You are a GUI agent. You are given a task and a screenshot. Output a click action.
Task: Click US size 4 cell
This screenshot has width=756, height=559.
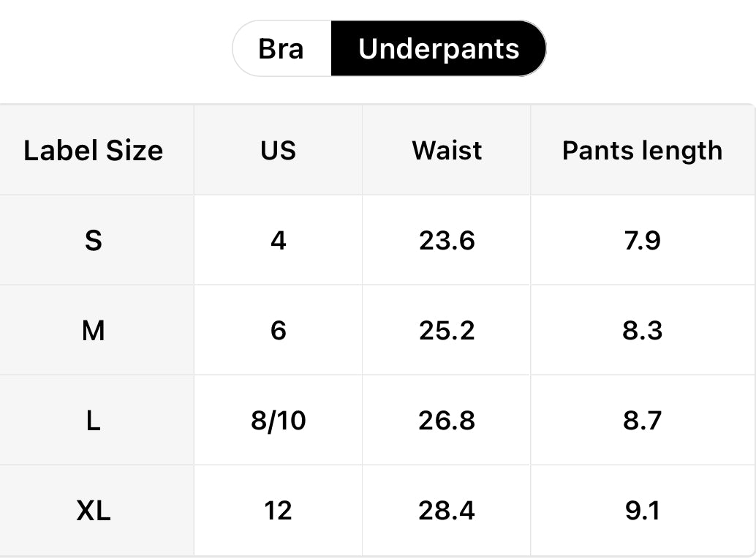click(278, 241)
